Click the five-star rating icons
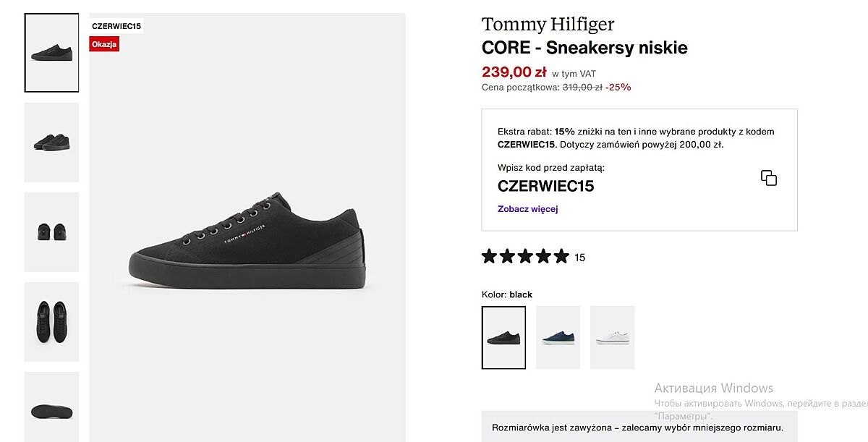 (x=525, y=256)
